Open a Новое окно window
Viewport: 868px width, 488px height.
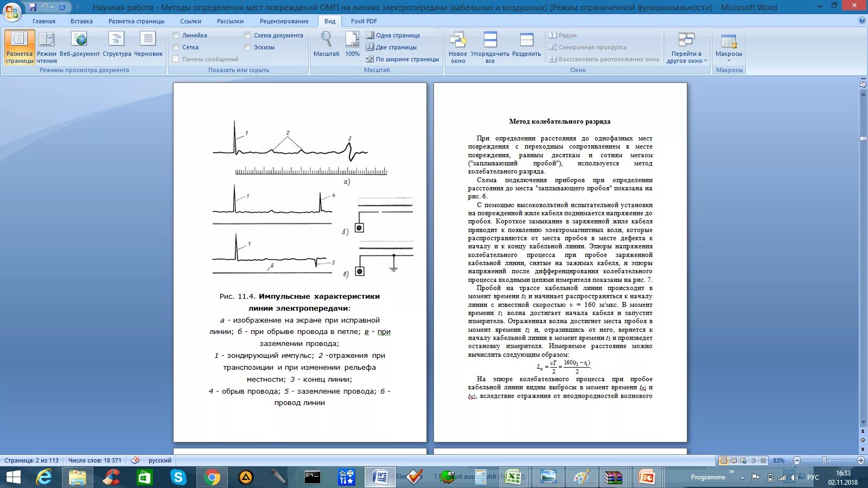click(458, 47)
